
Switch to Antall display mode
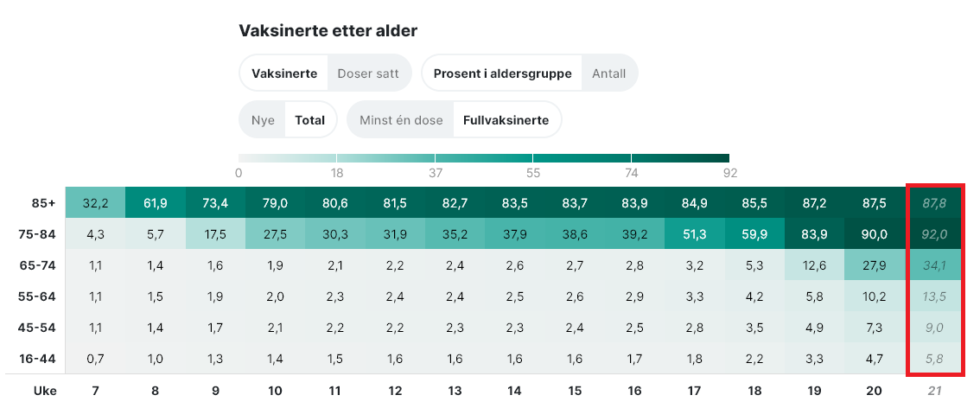pyautogui.click(x=608, y=73)
